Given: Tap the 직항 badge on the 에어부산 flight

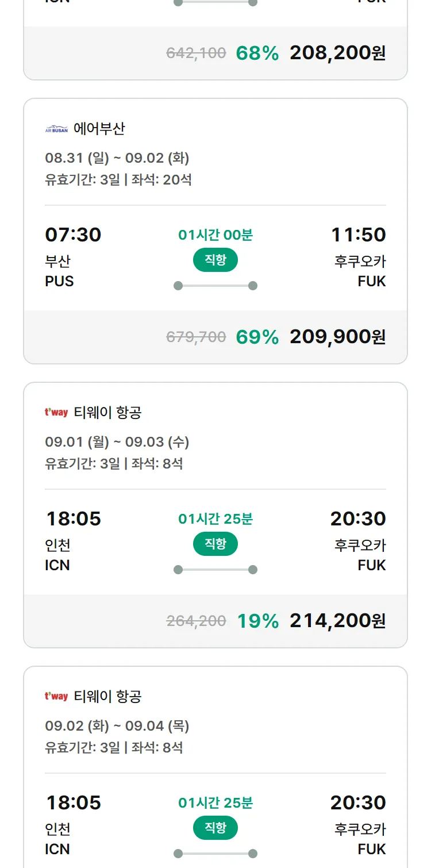Looking at the screenshot, I should coord(215,260).
